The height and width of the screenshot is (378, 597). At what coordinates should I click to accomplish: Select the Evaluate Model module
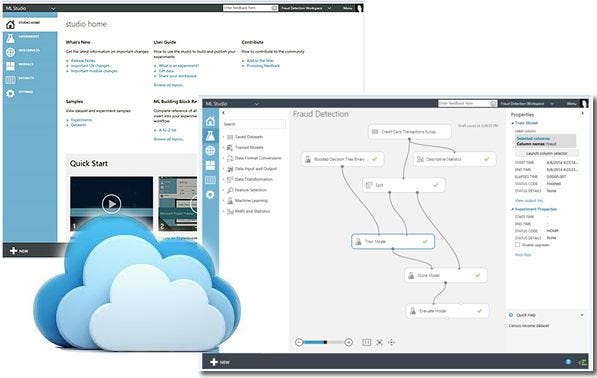447,311
